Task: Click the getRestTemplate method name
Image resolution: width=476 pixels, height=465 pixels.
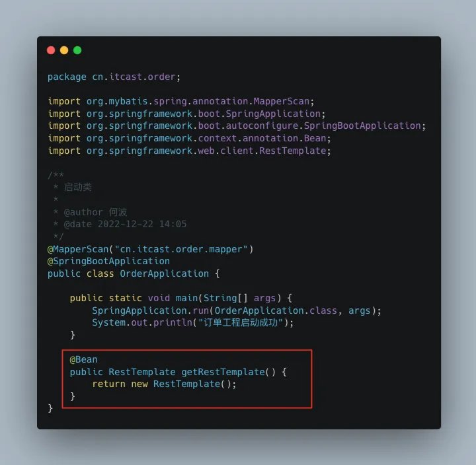Action: pos(223,372)
